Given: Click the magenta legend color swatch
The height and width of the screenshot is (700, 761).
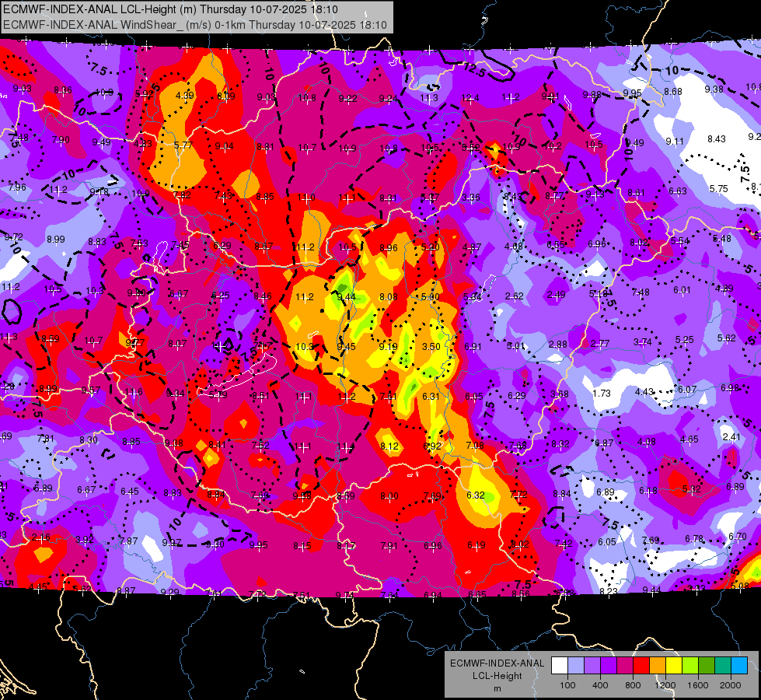Looking at the screenshot, I should [625, 666].
